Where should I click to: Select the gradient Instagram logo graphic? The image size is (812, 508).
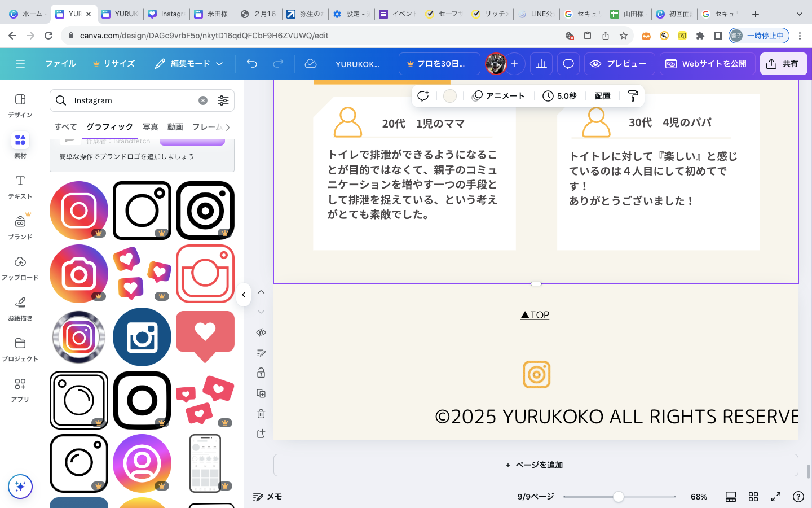coord(79,211)
